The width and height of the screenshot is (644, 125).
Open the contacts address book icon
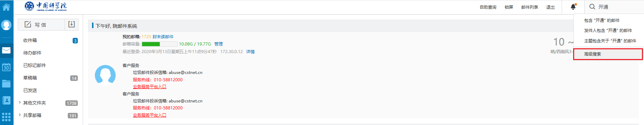[x=6, y=100]
